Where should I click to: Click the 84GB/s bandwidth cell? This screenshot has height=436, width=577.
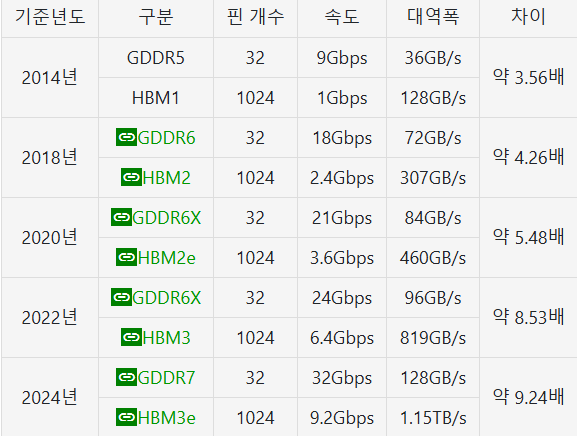click(433, 218)
